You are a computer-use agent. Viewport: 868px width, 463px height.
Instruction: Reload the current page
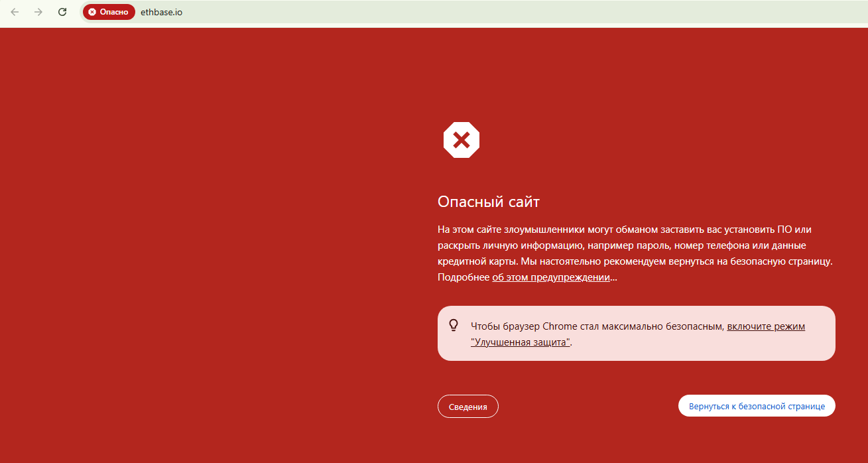tap(62, 12)
